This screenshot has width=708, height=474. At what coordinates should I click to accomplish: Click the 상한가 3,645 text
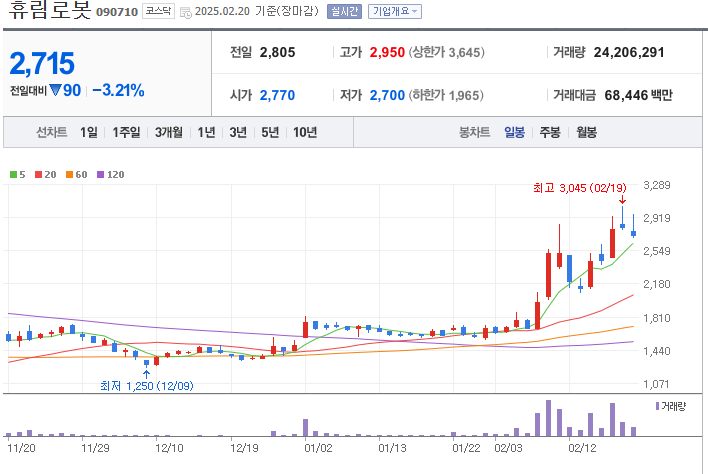[x=447, y=52]
